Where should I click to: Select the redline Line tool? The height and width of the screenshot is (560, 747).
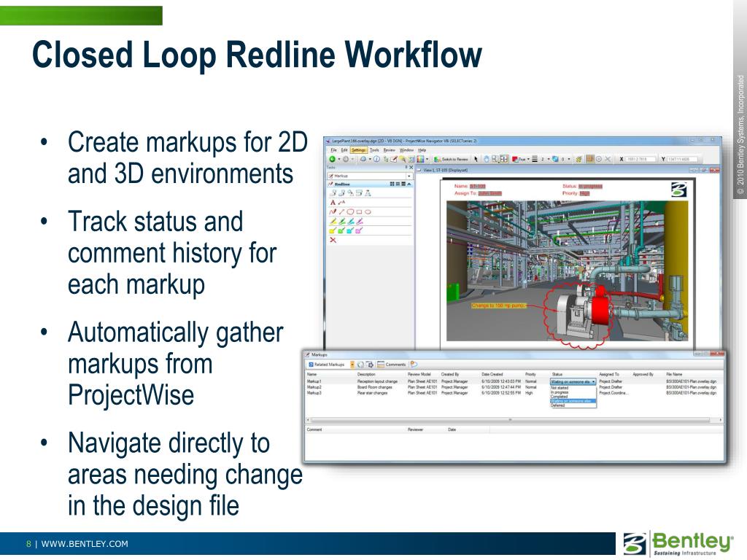341,212
